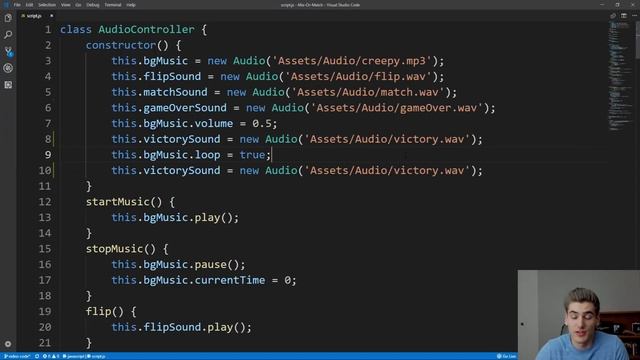This screenshot has height=360, width=640.
Task: Split the editor with the split icon
Action: click(x=624, y=16)
